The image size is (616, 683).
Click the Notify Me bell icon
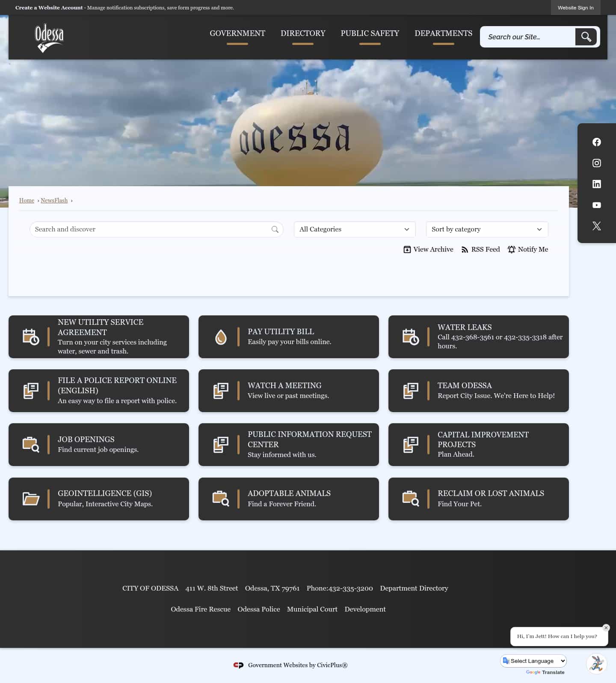(511, 249)
